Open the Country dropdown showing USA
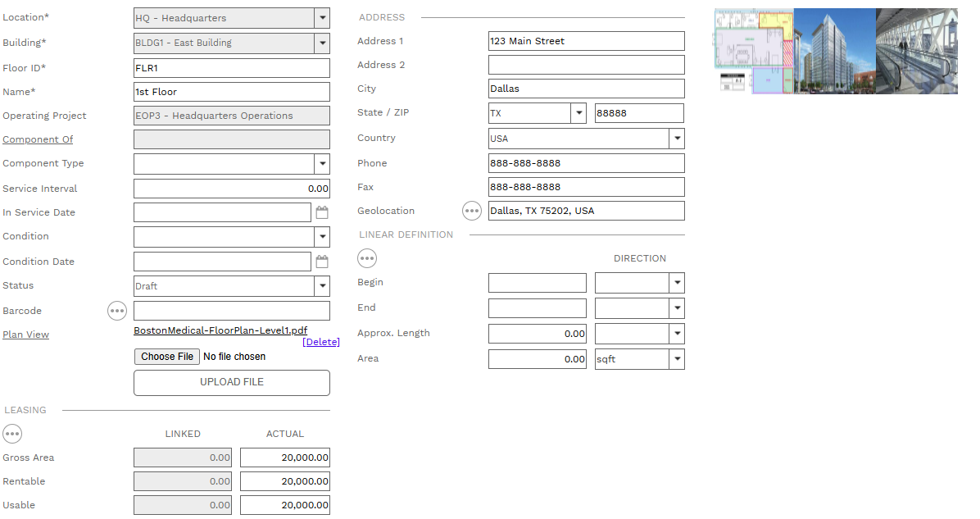 [x=677, y=139]
